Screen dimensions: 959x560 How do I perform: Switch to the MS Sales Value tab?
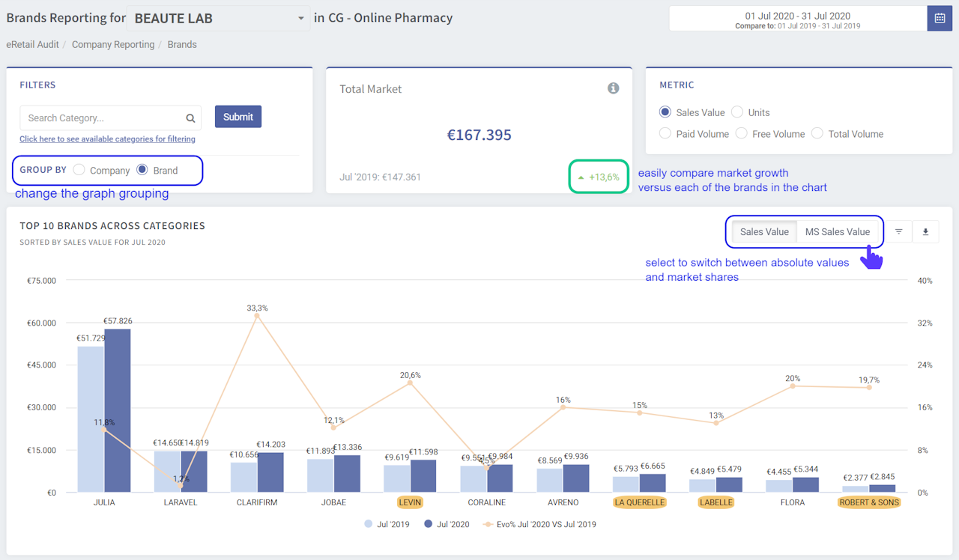837,232
